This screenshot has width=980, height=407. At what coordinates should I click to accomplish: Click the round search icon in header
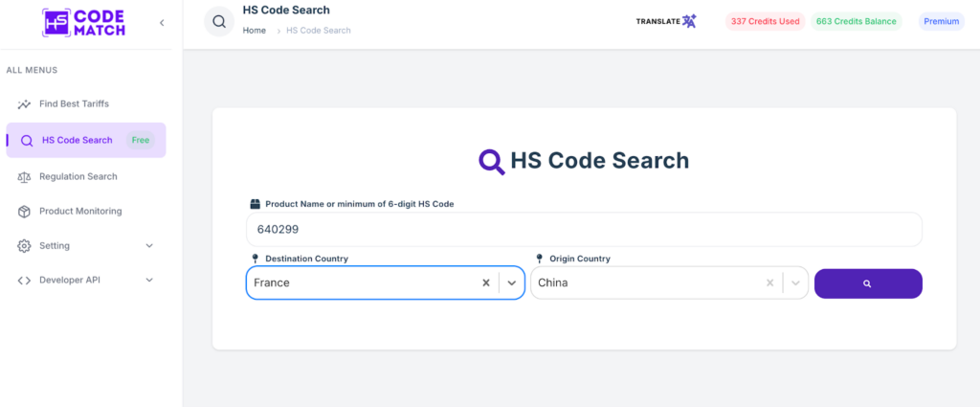[219, 21]
